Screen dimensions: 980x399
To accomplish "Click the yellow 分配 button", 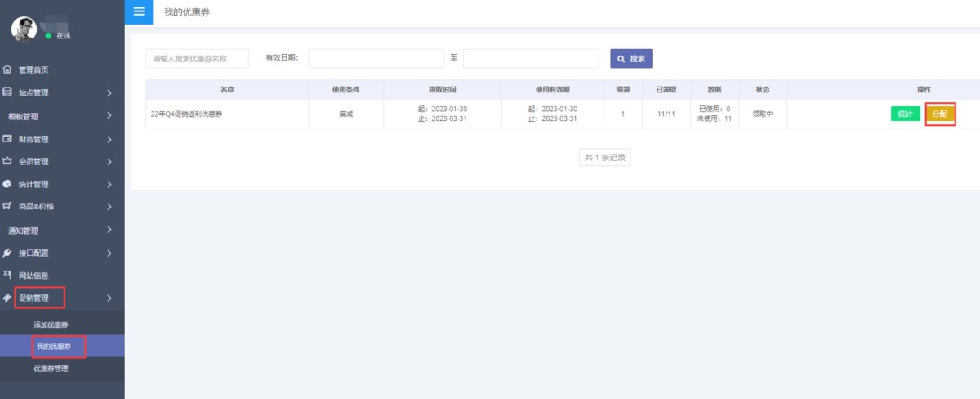I will [x=940, y=114].
